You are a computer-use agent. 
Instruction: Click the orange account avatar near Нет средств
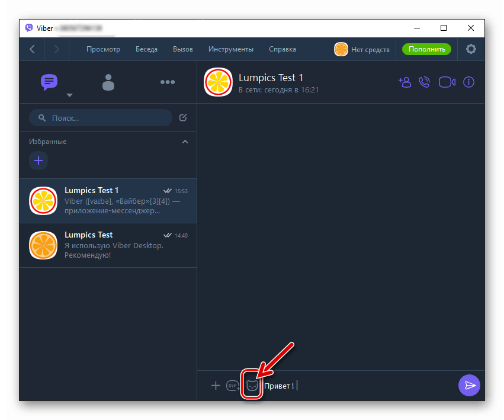(x=341, y=49)
